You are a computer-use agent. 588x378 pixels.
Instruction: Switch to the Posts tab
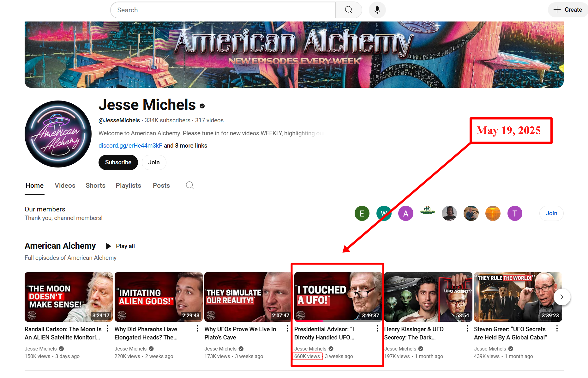tap(161, 186)
